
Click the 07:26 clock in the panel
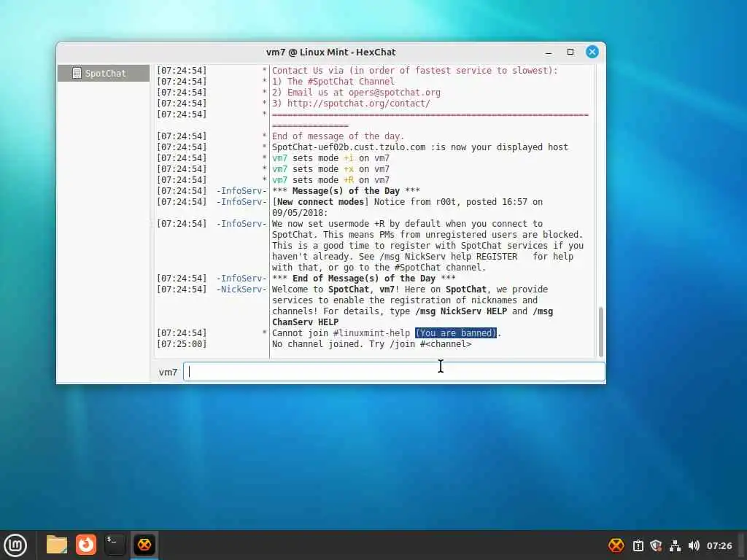(719, 545)
